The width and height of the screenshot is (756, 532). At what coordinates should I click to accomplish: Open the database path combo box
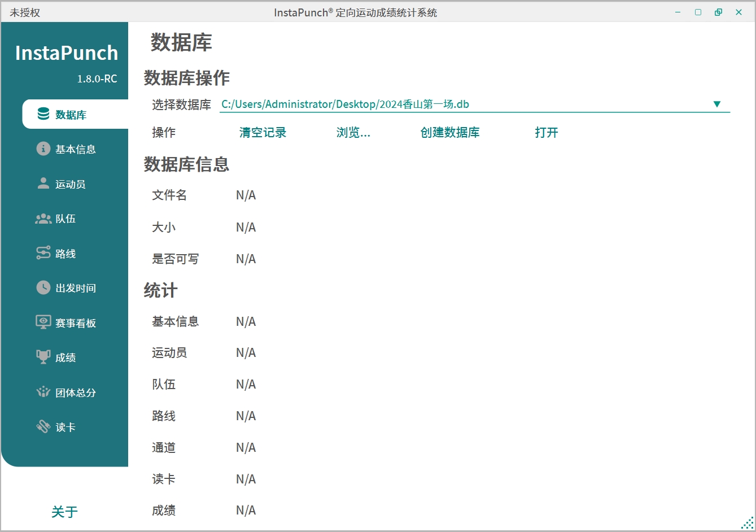[x=463, y=104]
